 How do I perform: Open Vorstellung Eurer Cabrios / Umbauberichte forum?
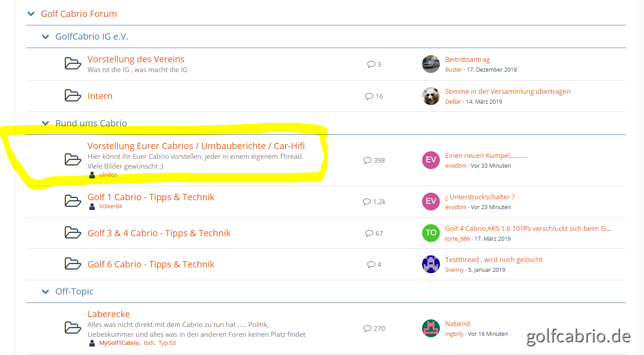click(196, 146)
